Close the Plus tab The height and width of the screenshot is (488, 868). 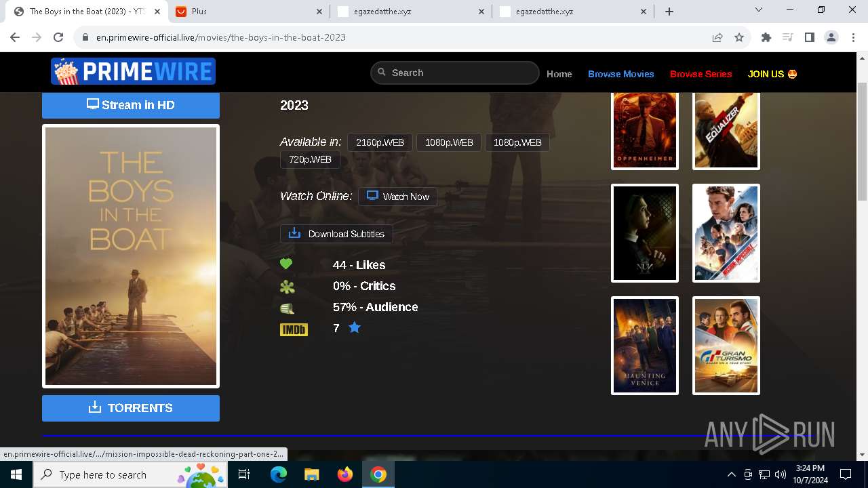pyautogui.click(x=319, y=12)
